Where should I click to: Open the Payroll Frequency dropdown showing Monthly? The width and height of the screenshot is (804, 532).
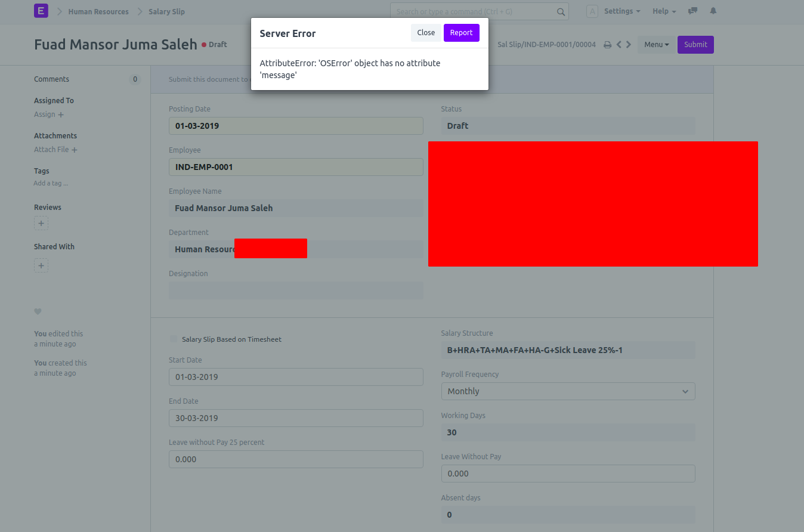(567, 391)
